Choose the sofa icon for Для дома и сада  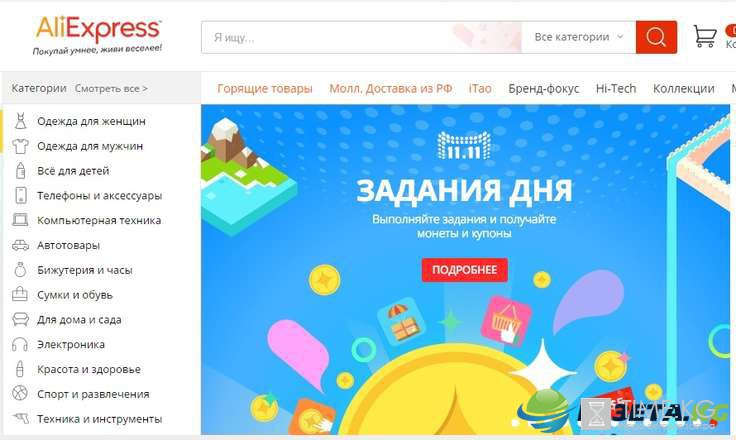coord(20,319)
